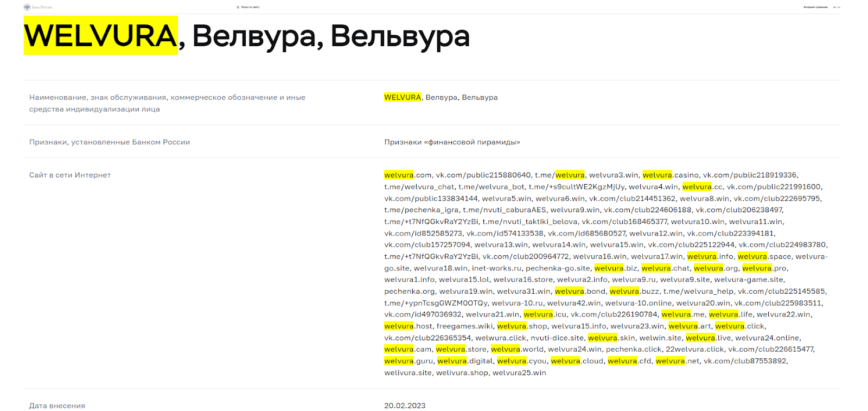Click the site entry "welvura.cloud"
This screenshot has height=411, width=868.
point(577,361)
